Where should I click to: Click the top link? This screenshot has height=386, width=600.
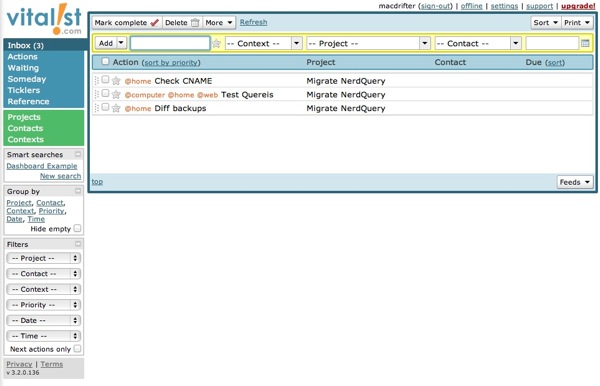[97, 182]
